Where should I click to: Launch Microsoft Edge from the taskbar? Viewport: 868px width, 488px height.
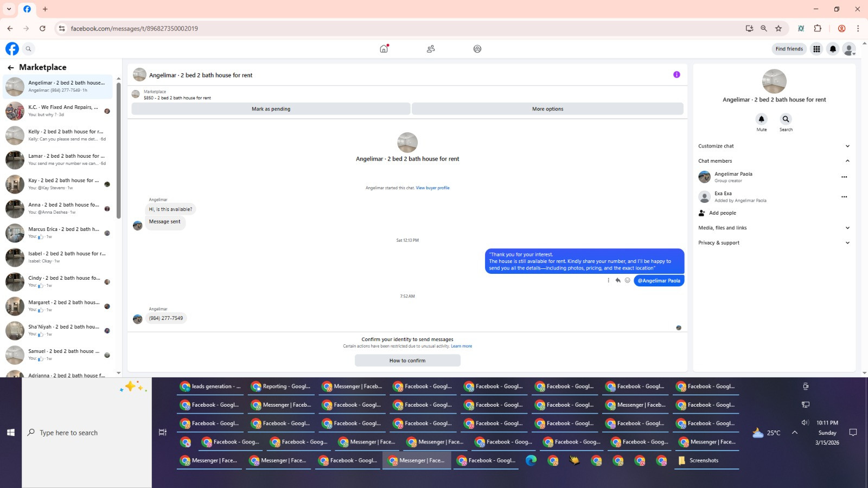(531, 460)
